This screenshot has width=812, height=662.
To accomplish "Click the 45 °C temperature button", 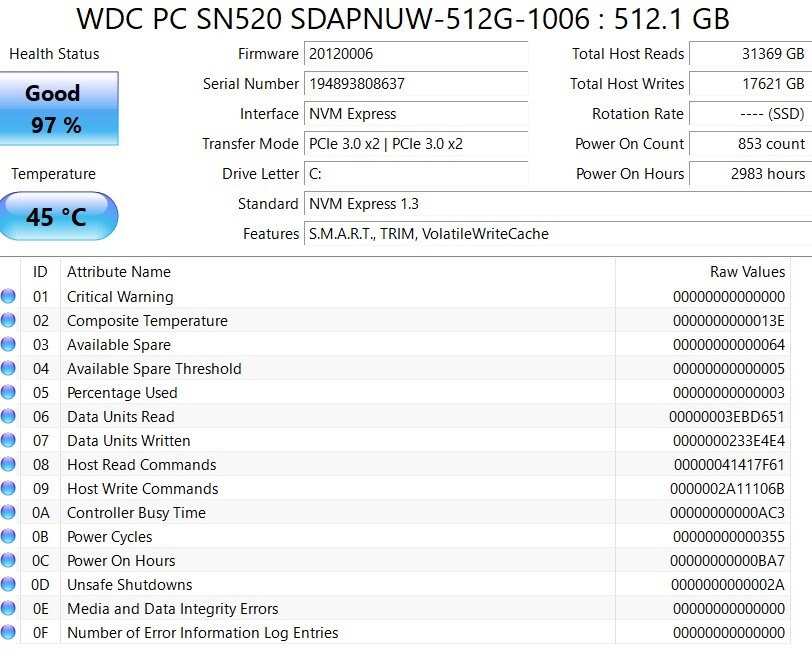I will coord(59,216).
